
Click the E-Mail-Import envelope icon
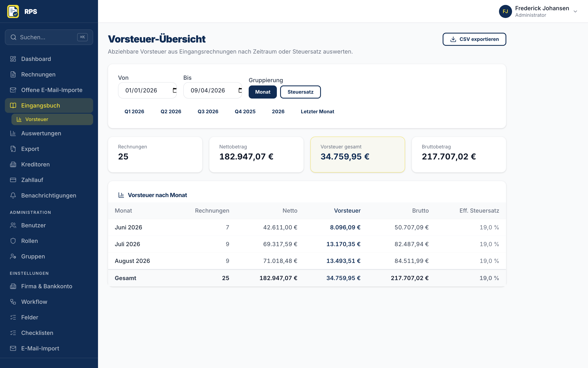click(x=13, y=348)
